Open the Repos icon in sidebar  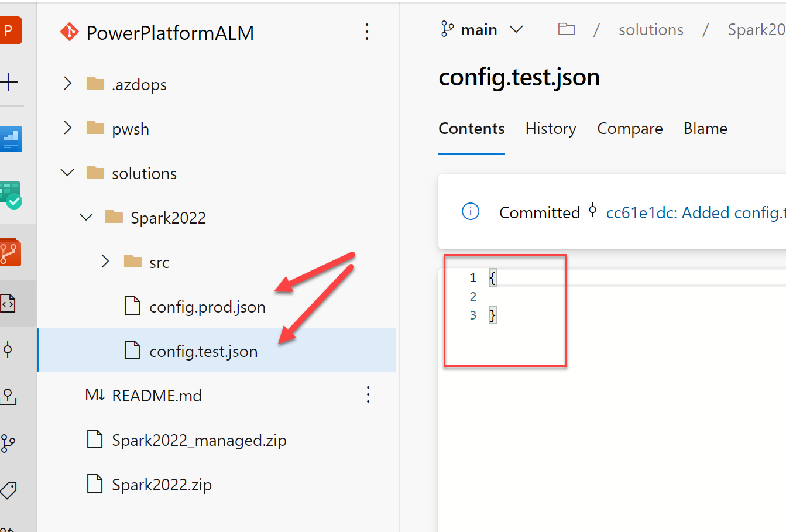(x=10, y=252)
